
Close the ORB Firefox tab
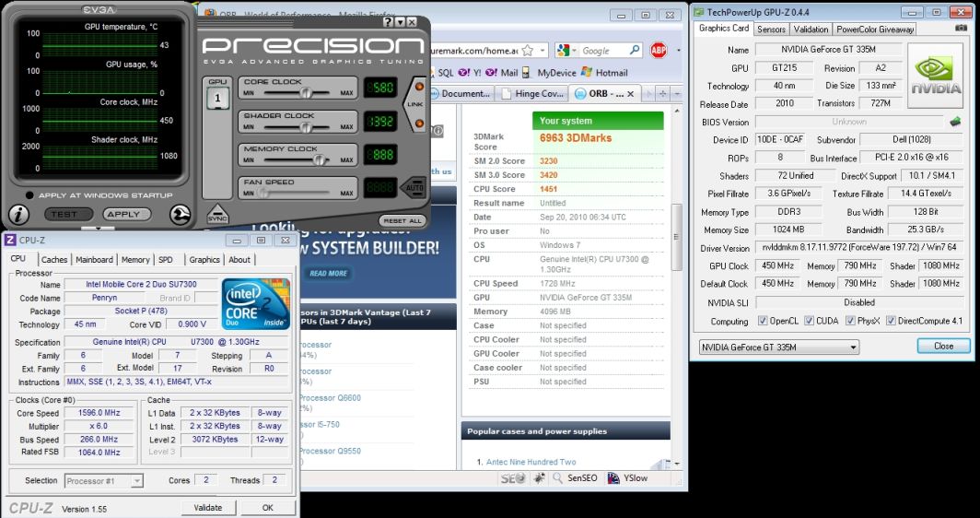coord(630,93)
